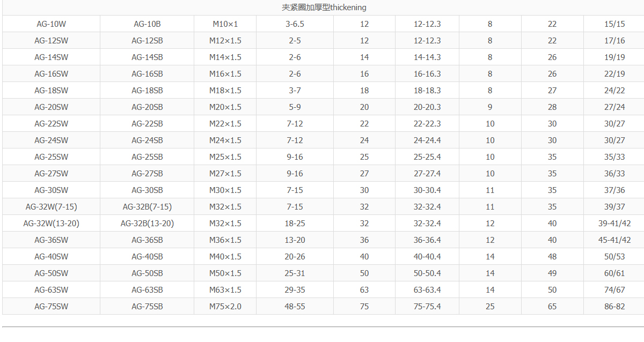The image size is (644, 342).
Task: Click the 15/15 value cell
Action: [x=614, y=24]
